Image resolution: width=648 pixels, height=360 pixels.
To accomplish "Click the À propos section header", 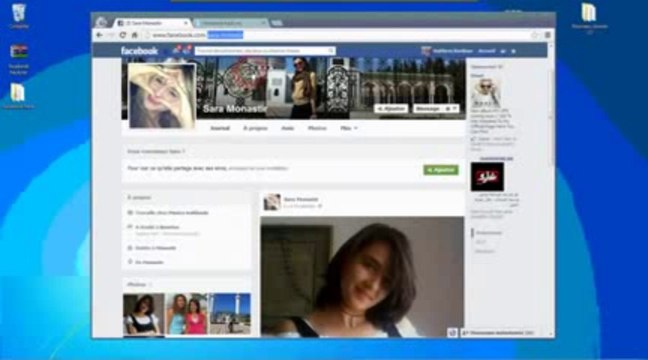I will coord(139,198).
